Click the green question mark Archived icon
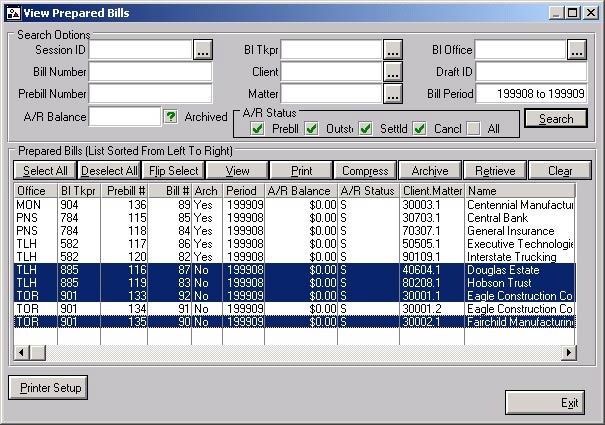 (171, 116)
